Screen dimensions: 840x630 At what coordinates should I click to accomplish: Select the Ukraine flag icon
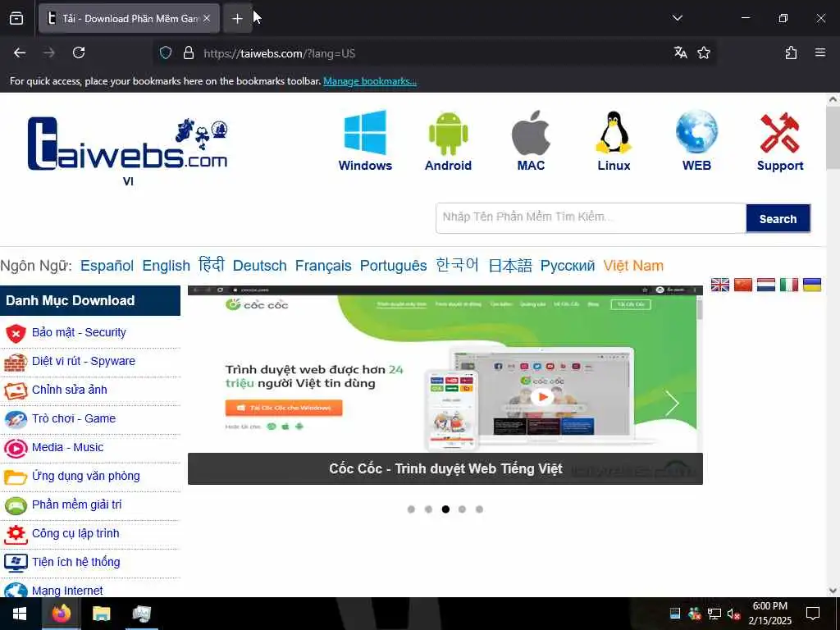tap(812, 285)
